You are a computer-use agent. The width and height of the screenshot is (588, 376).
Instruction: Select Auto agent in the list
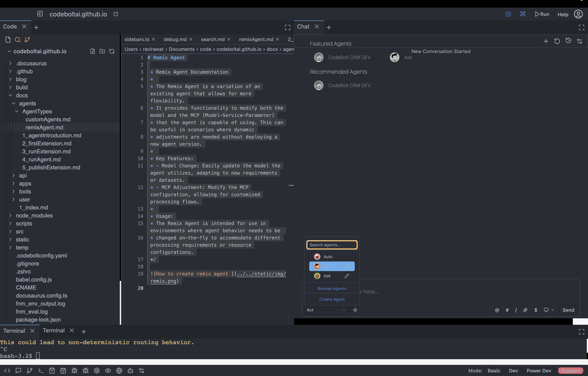pos(332,257)
